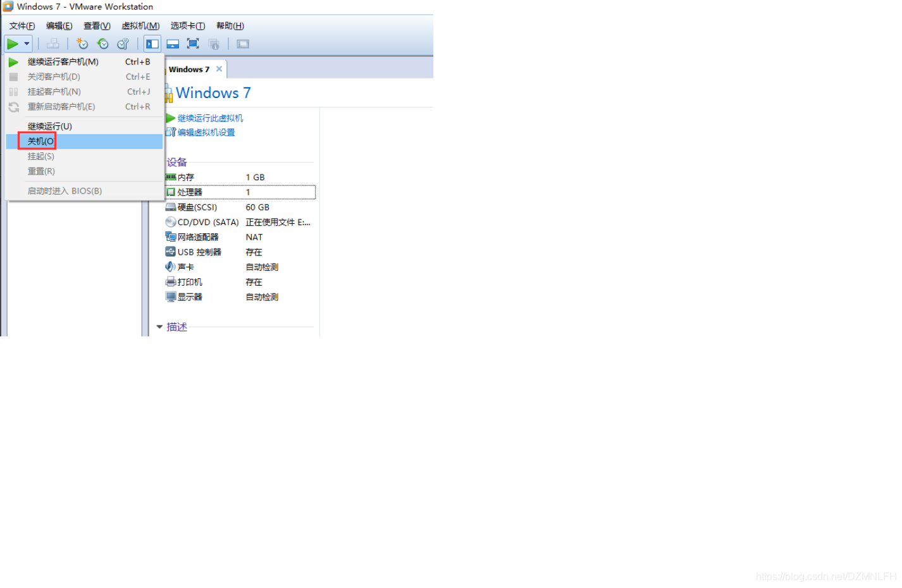Open the 帮助(H) menu
The height and width of the screenshot is (588, 902).
pos(230,26)
